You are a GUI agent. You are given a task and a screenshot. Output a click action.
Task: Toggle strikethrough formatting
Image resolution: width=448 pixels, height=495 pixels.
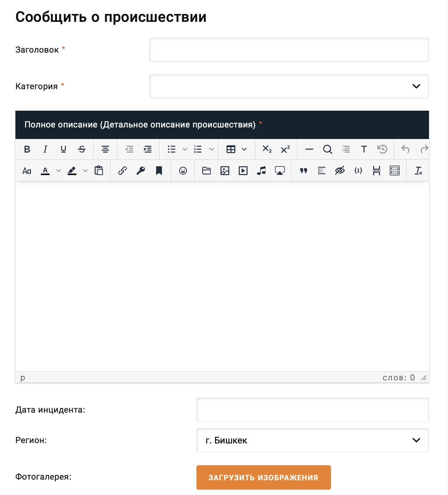[x=82, y=149]
